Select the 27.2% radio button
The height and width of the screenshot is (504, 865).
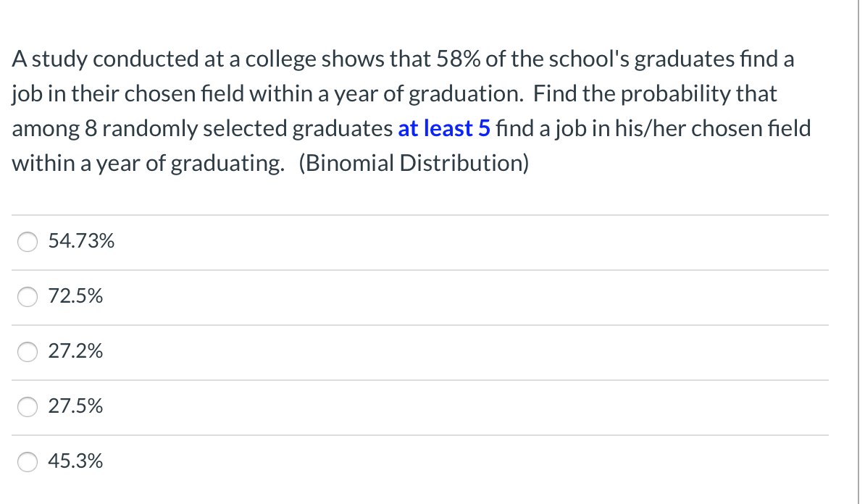27,352
